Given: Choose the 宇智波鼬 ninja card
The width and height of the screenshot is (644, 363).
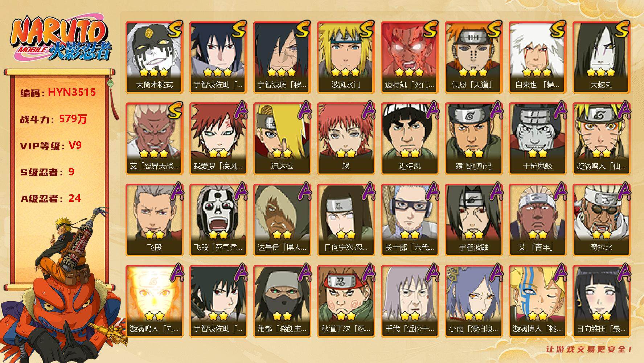Looking at the screenshot, I should tap(473, 220).
